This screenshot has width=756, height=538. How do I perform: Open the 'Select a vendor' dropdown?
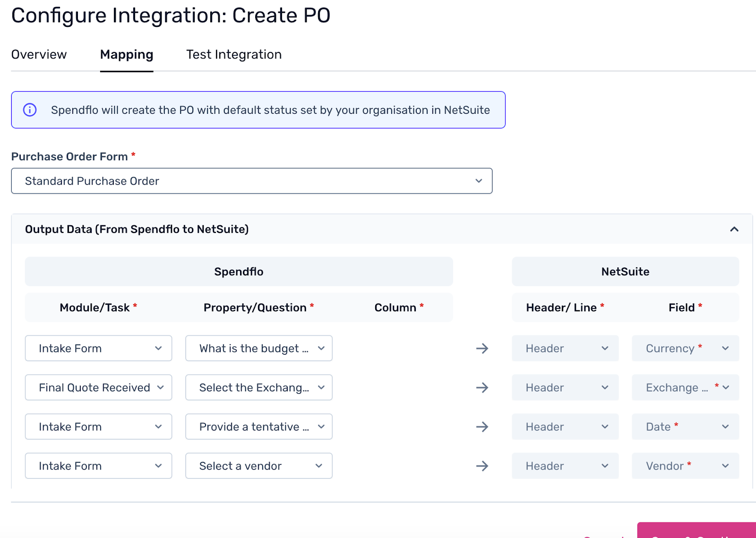[x=258, y=466]
